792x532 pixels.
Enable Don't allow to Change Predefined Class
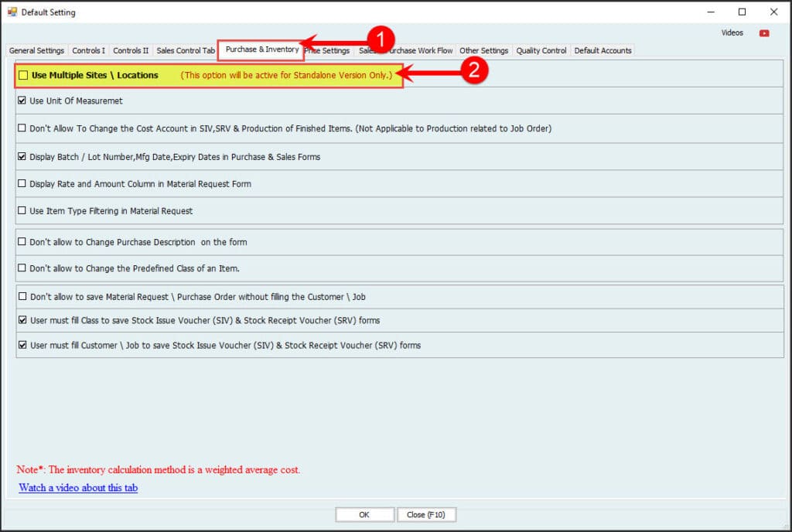pos(22,268)
